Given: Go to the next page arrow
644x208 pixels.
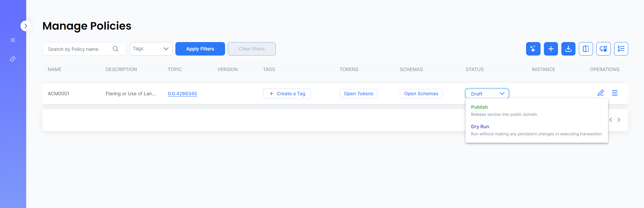Looking at the screenshot, I should pos(619,120).
